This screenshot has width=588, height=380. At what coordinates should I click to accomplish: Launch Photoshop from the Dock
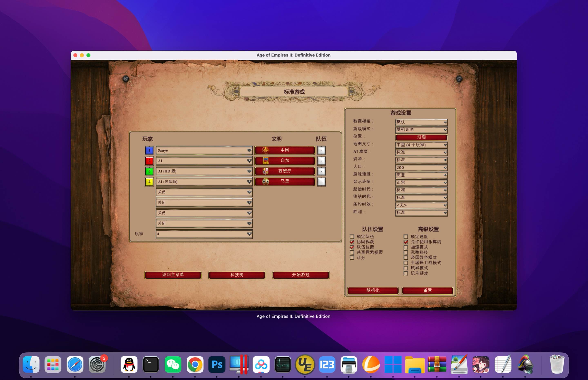217,364
